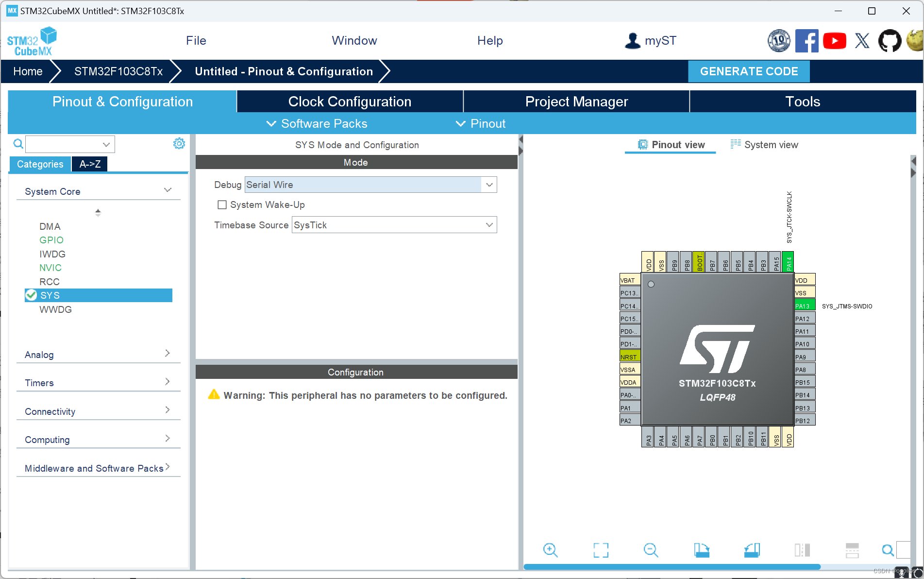Rotate the chip view counter-clockwise
The width and height of the screenshot is (924, 579).
(752, 550)
